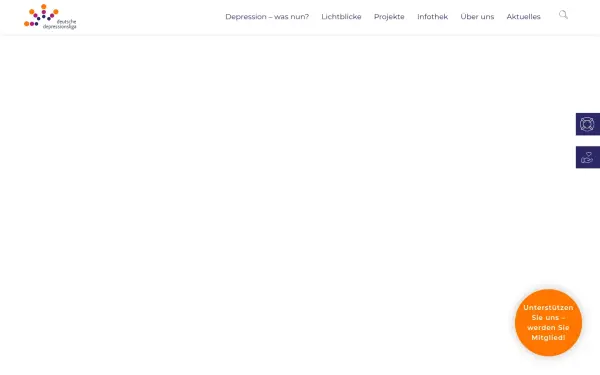
Task: Go to the Lichtblicke menu item
Action: point(341,17)
